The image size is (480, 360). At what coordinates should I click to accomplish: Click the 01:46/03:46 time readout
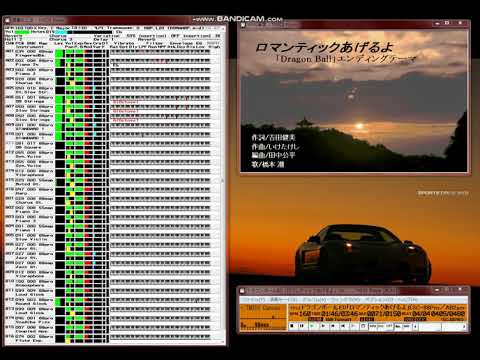(x=340, y=314)
